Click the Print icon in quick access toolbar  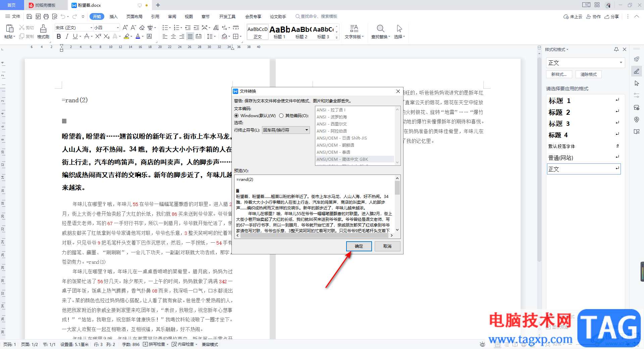(x=46, y=16)
